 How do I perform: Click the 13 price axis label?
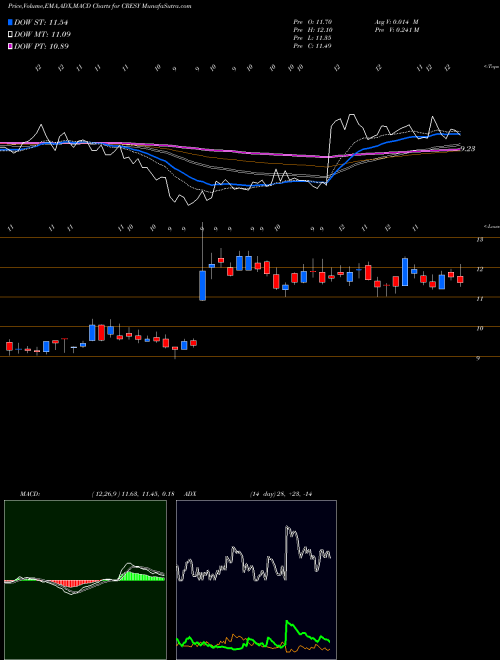click(x=479, y=240)
